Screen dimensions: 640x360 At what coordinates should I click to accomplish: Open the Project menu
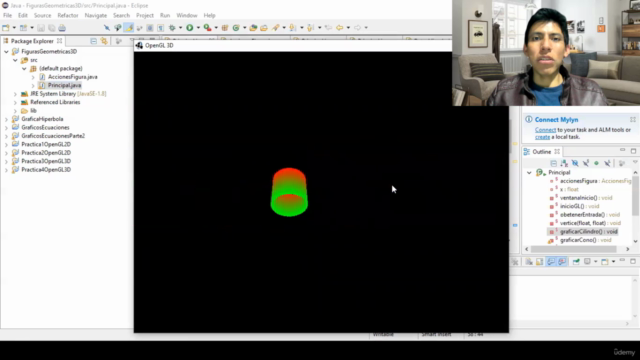[145, 16]
